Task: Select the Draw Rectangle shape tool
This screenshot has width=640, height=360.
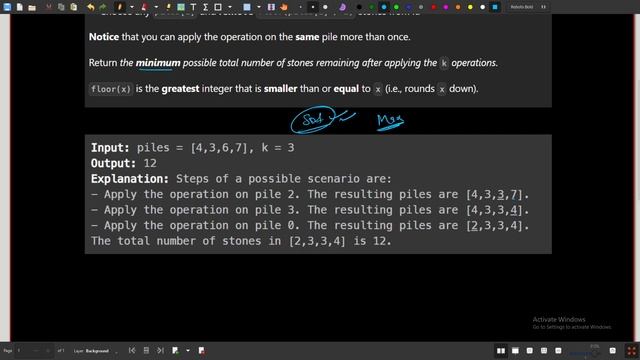Action: [218, 7]
